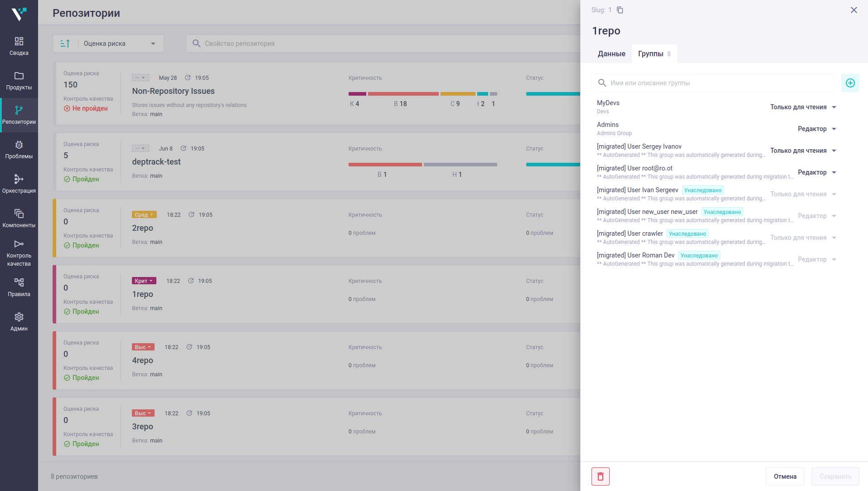Focus the group name search field
The height and width of the screenshot is (491, 868).
(713, 83)
